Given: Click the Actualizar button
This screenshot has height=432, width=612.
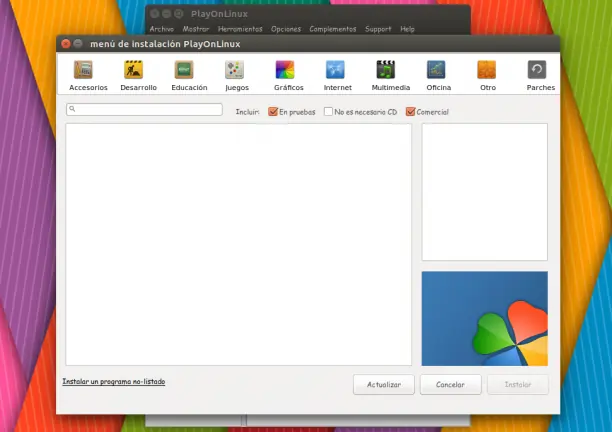Looking at the screenshot, I should click(384, 385).
